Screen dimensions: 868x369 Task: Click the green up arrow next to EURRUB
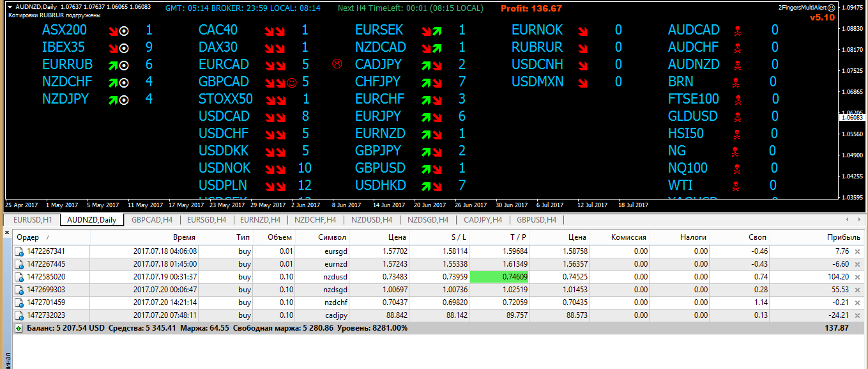click(113, 65)
